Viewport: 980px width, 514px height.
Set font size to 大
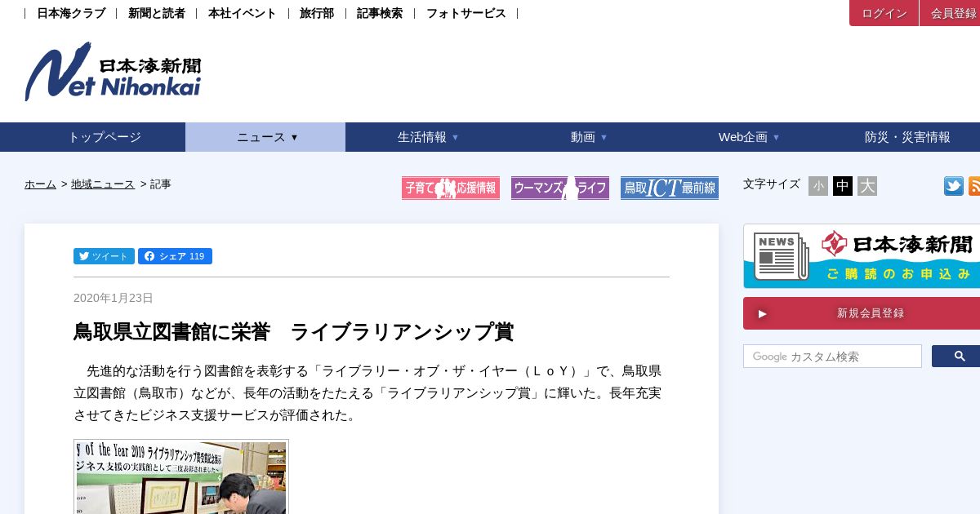click(x=867, y=186)
